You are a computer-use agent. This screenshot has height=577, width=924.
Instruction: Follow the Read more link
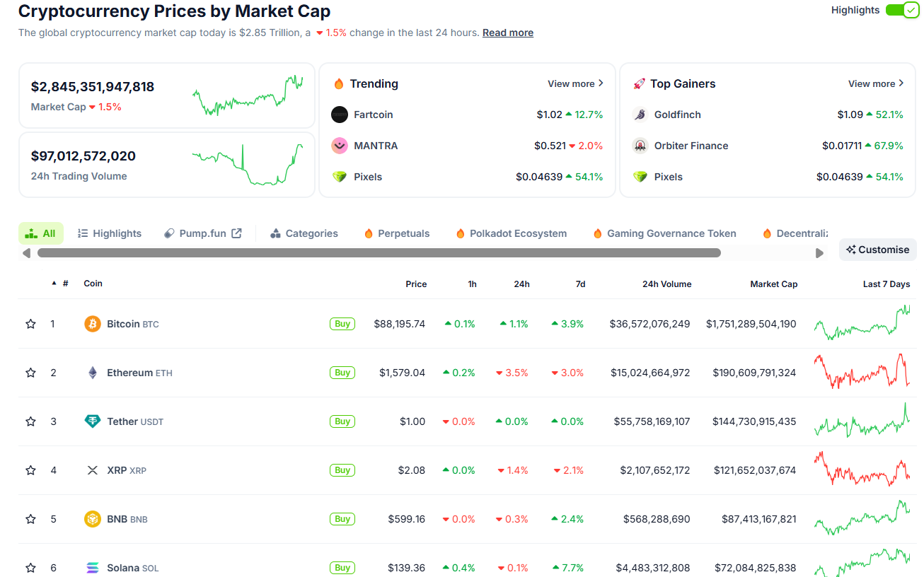(508, 33)
